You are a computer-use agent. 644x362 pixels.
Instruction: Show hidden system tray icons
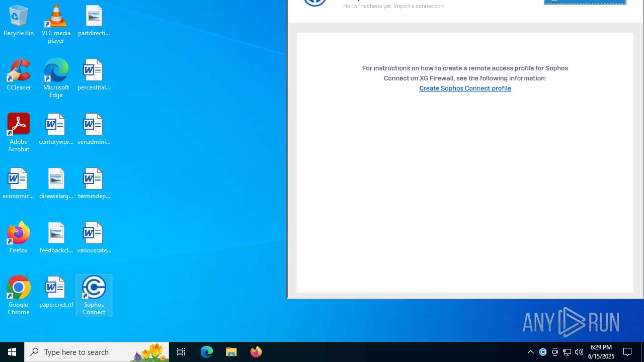[x=531, y=352]
